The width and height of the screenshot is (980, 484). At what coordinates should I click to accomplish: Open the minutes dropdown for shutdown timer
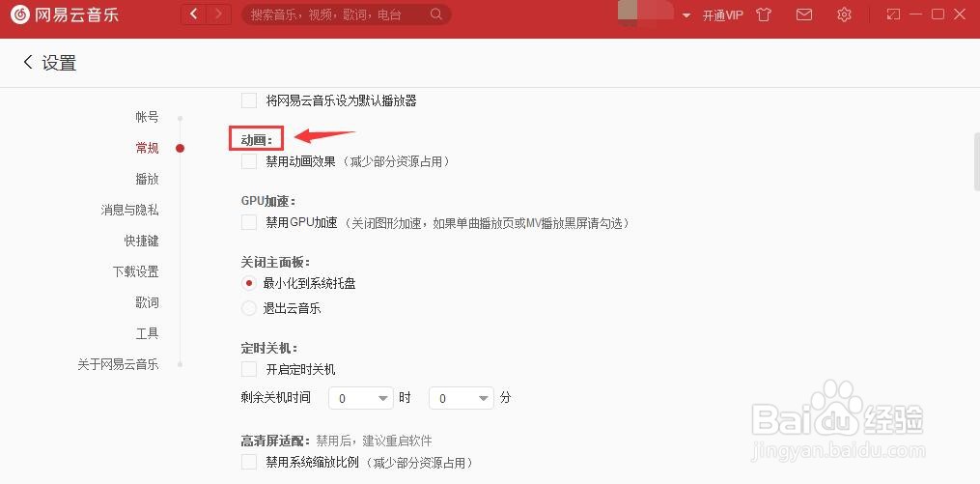[462, 398]
